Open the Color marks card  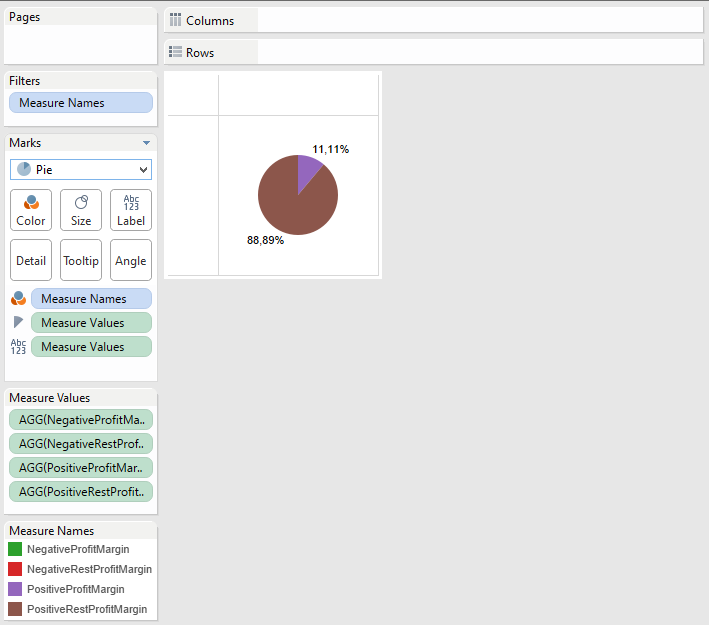(x=31, y=210)
